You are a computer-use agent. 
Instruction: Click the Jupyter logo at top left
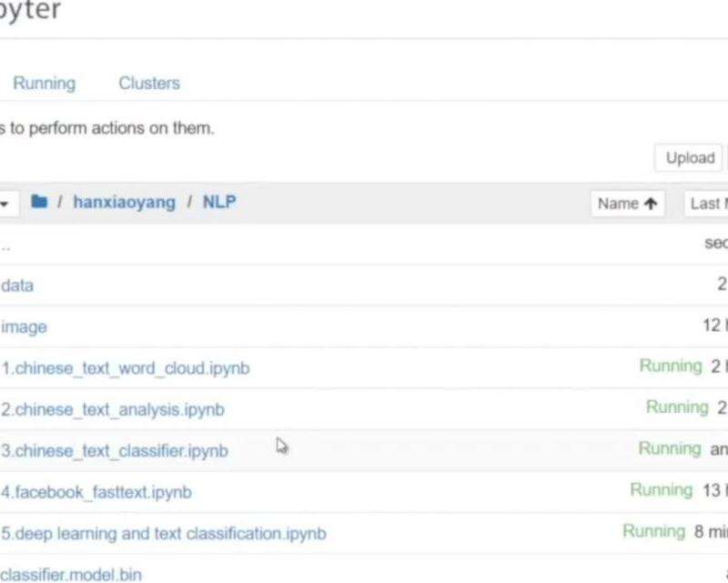coord(29,12)
